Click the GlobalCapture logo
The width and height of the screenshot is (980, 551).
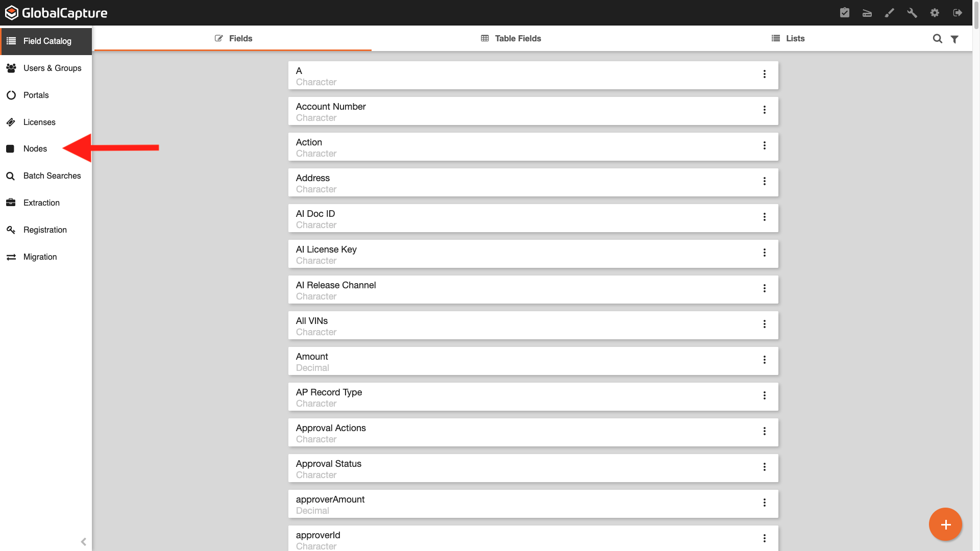coord(56,13)
